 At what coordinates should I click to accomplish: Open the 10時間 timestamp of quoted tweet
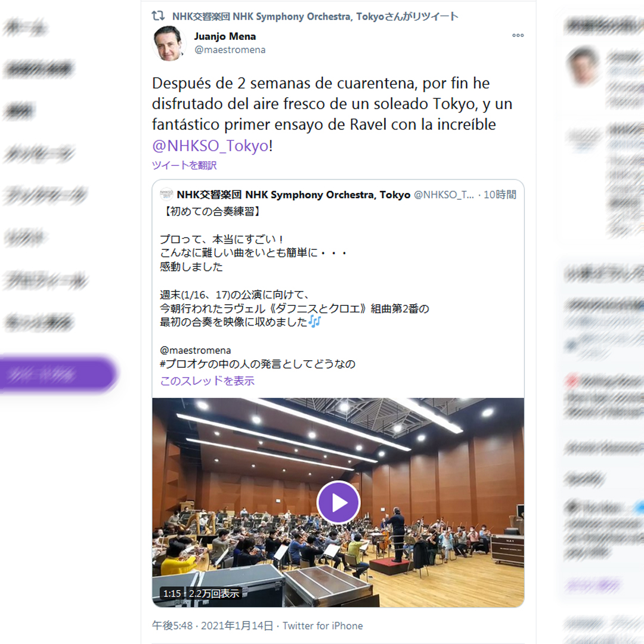(x=500, y=194)
